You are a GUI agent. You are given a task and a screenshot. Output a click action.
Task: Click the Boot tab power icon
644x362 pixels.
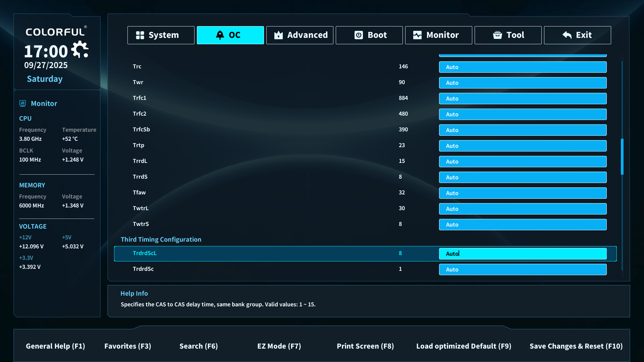click(359, 35)
